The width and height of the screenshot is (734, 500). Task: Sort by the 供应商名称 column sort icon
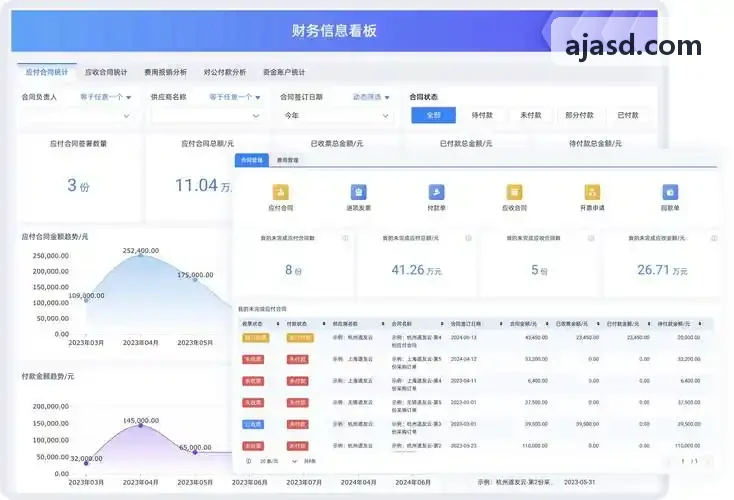(383, 324)
